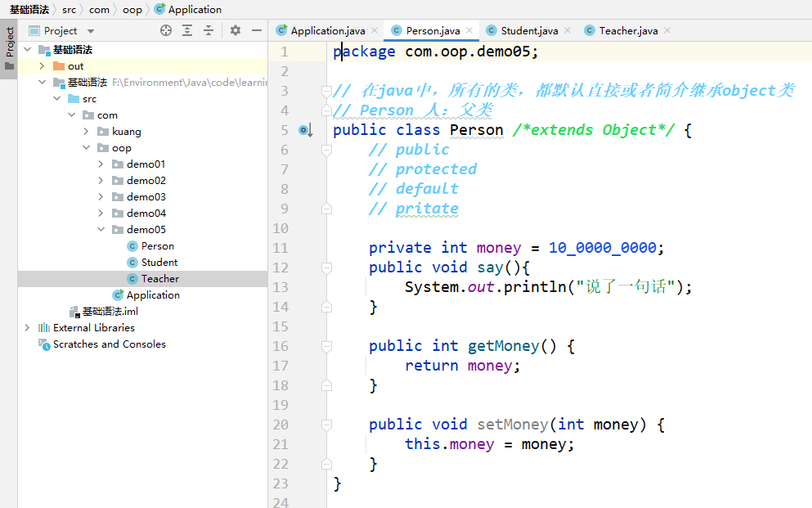The image size is (812, 508).
Task: Collapse the src folder node
Action: coord(57,98)
